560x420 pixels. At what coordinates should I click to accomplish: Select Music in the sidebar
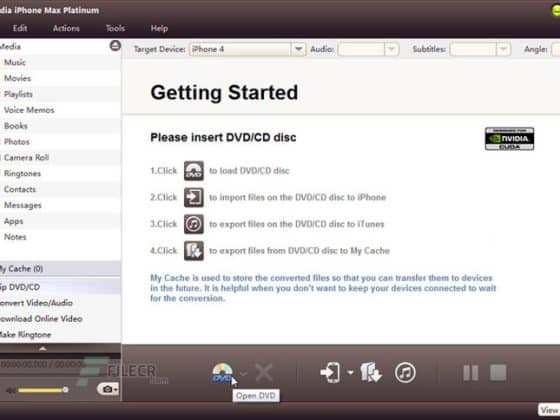pyautogui.click(x=60, y=62)
